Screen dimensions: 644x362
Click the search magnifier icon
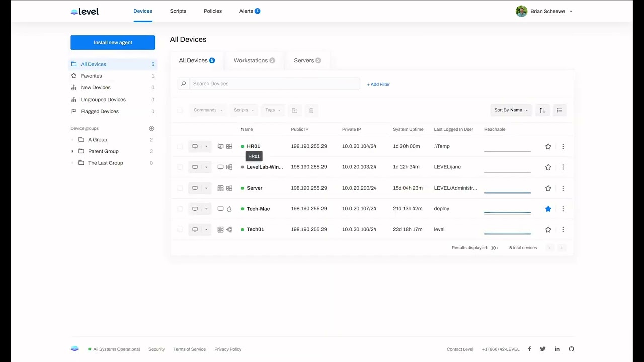click(x=184, y=84)
